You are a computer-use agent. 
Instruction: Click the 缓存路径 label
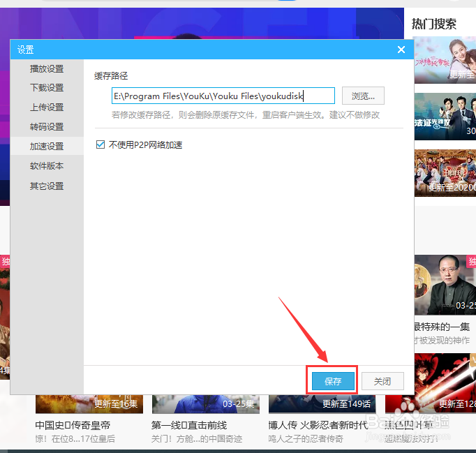[x=111, y=75]
